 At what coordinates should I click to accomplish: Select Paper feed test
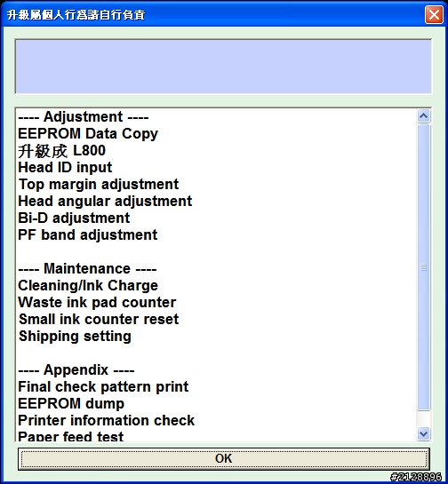point(71,436)
